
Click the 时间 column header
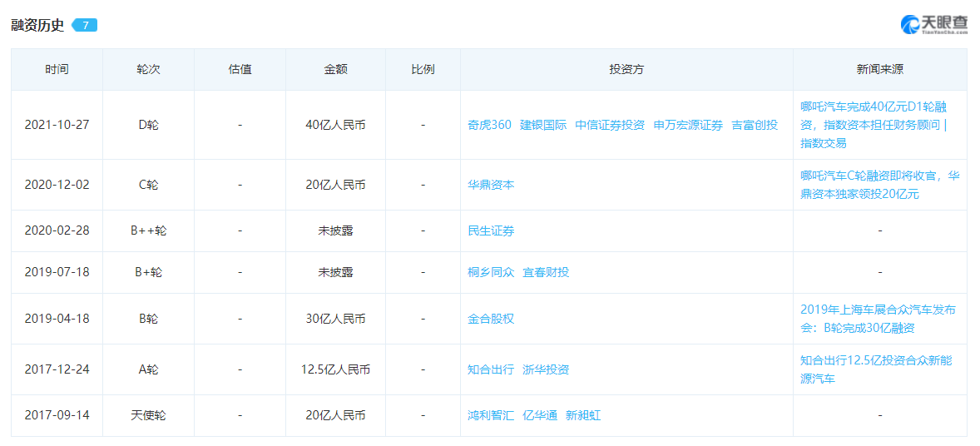[x=57, y=69]
